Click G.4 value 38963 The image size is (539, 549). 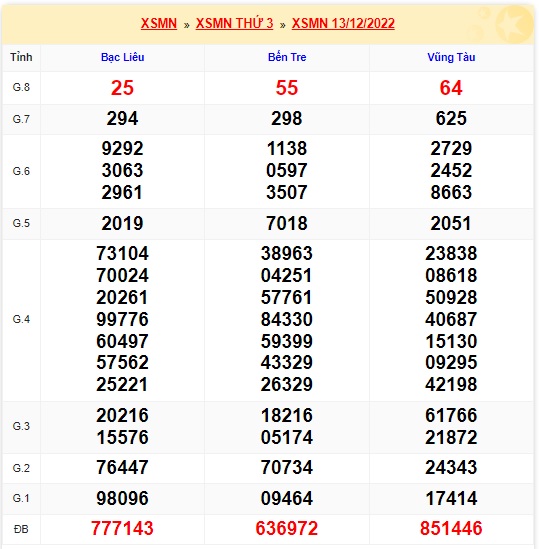click(287, 253)
